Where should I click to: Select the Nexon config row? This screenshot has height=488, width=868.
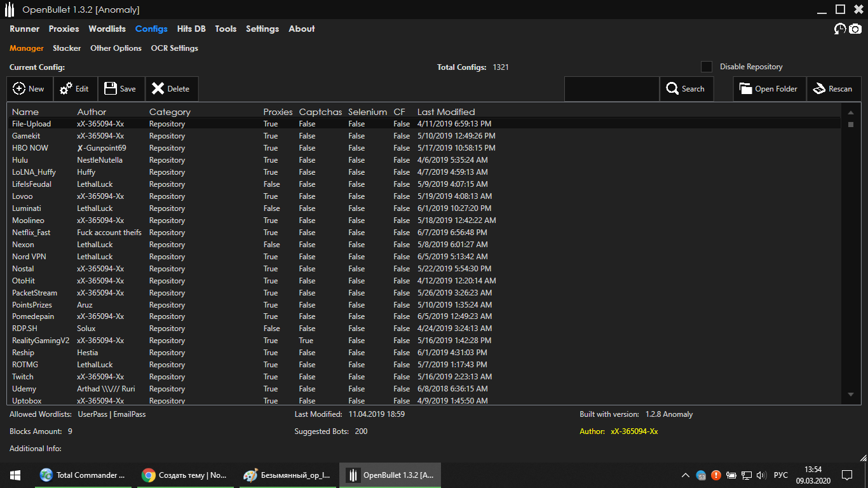click(424, 245)
